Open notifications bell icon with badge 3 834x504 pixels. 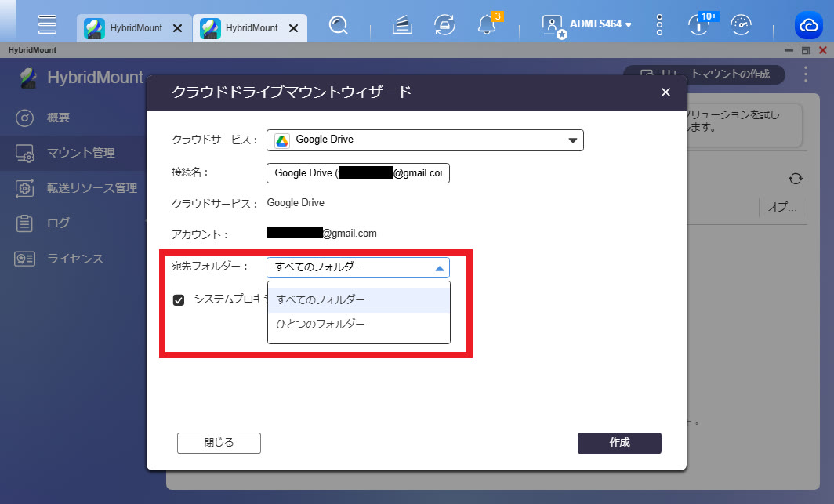488,25
